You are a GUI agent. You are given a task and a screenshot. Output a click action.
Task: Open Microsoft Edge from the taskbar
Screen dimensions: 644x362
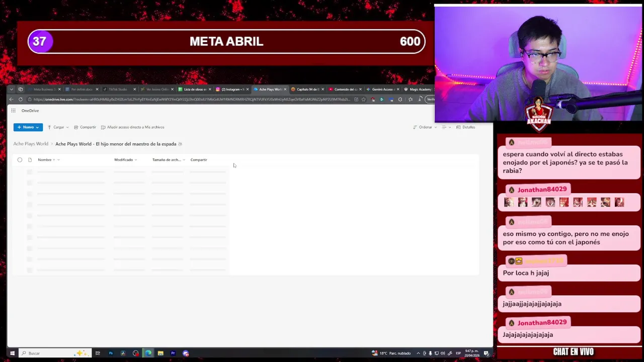coord(148,353)
